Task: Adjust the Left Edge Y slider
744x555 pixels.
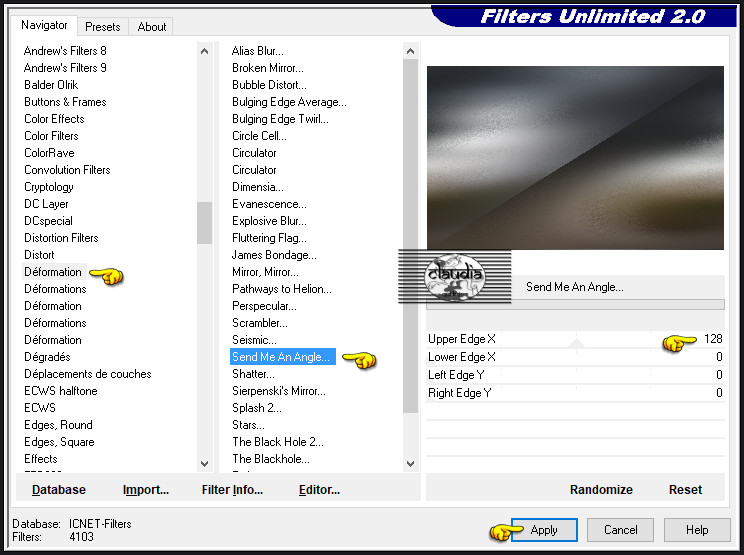Action: [x=575, y=375]
